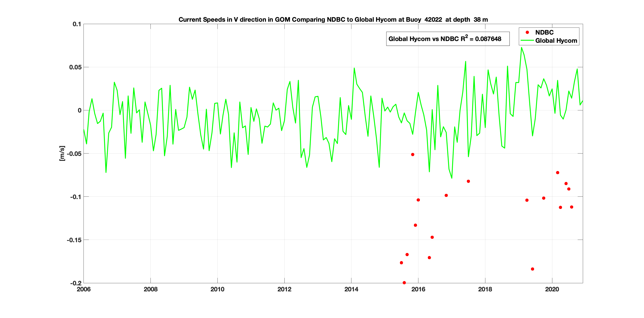The height and width of the screenshot is (318, 644).
Task: Click the 2017 red dot near -0.08
Action: pyautogui.click(x=468, y=181)
